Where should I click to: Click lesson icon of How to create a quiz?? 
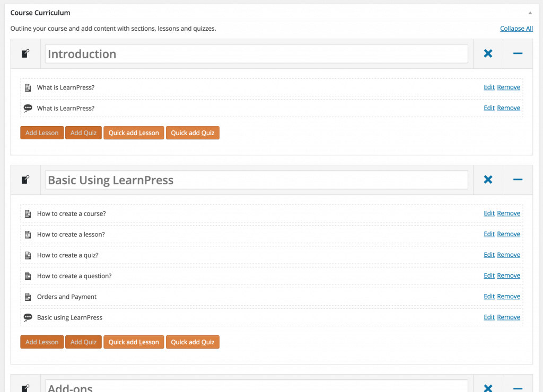tap(28, 255)
